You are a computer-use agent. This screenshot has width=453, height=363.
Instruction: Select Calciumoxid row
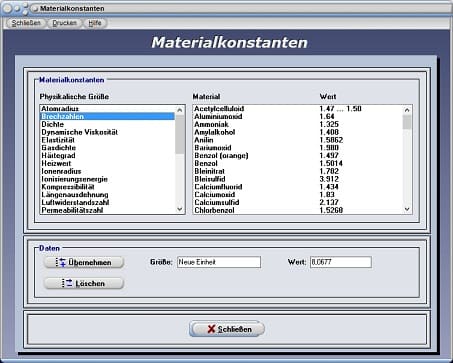coord(298,195)
